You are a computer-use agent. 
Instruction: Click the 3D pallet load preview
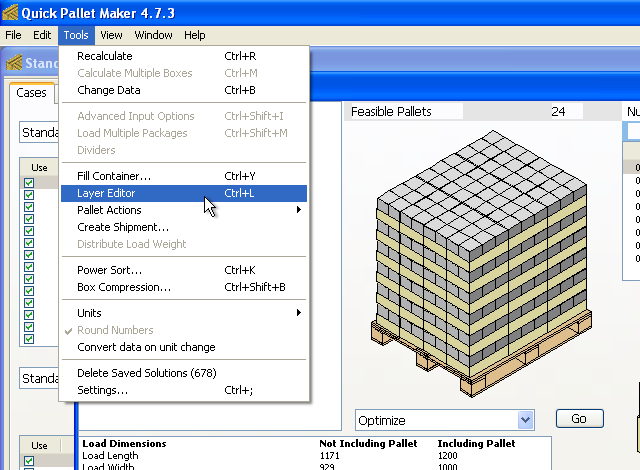(482, 263)
